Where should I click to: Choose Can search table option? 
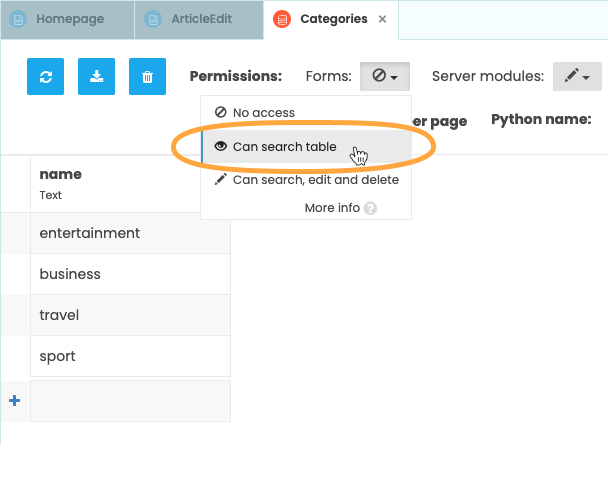pyautogui.click(x=306, y=147)
